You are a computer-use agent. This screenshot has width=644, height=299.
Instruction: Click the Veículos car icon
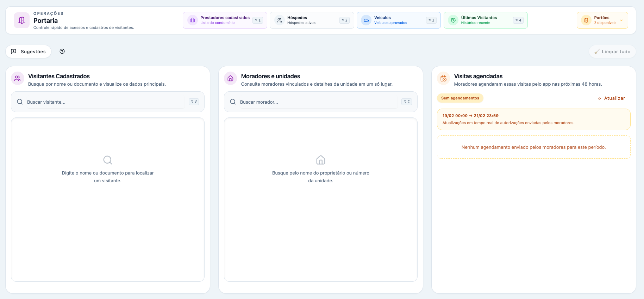pos(366,20)
